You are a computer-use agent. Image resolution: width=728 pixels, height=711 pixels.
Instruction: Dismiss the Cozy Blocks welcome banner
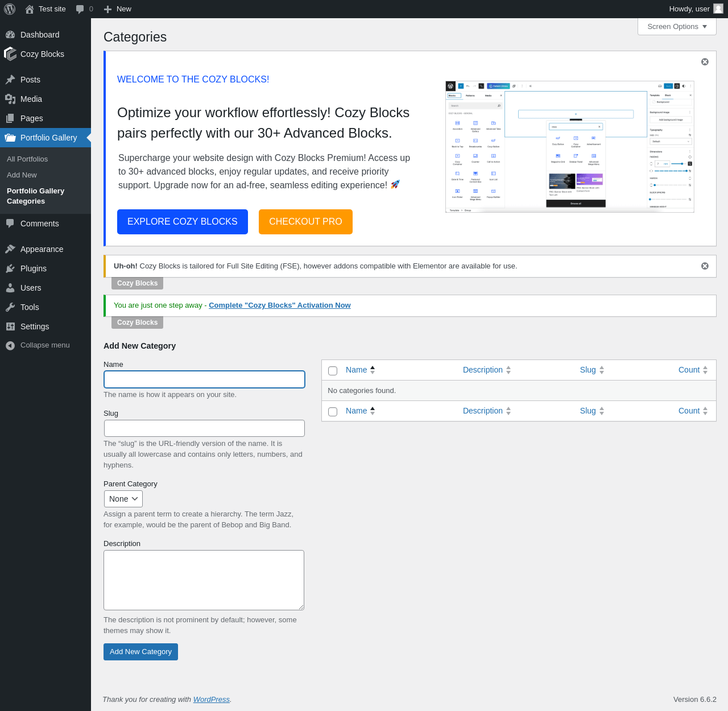(705, 61)
